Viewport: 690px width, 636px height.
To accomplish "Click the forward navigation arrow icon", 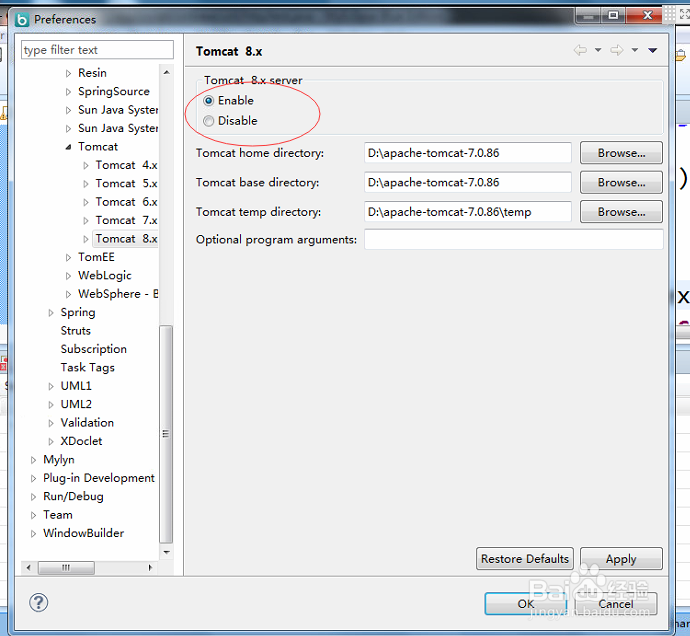I will [x=617, y=50].
